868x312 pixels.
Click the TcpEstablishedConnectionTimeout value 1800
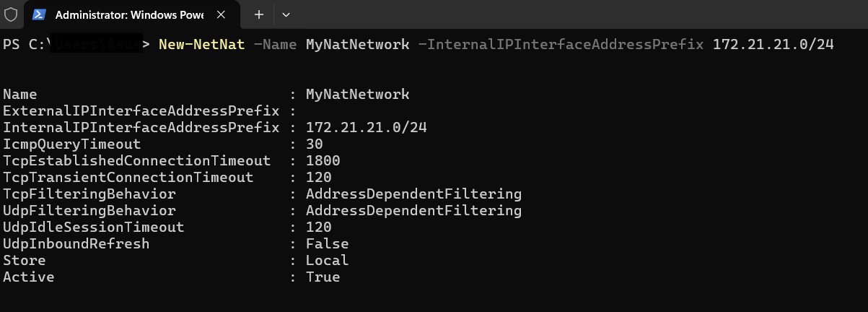point(323,161)
